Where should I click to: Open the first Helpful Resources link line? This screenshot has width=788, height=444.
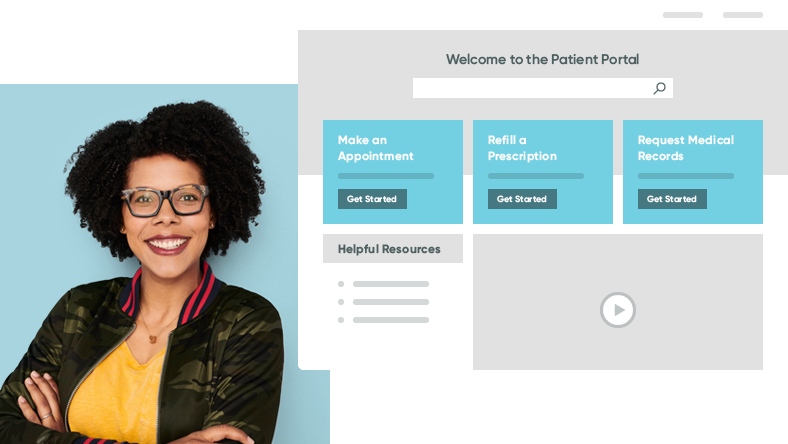(x=390, y=284)
